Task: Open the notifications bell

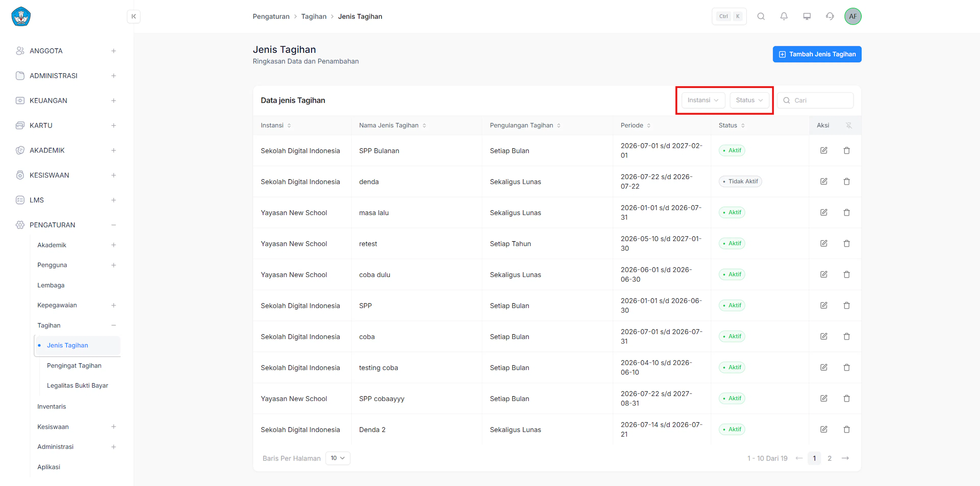Action: [784, 16]
